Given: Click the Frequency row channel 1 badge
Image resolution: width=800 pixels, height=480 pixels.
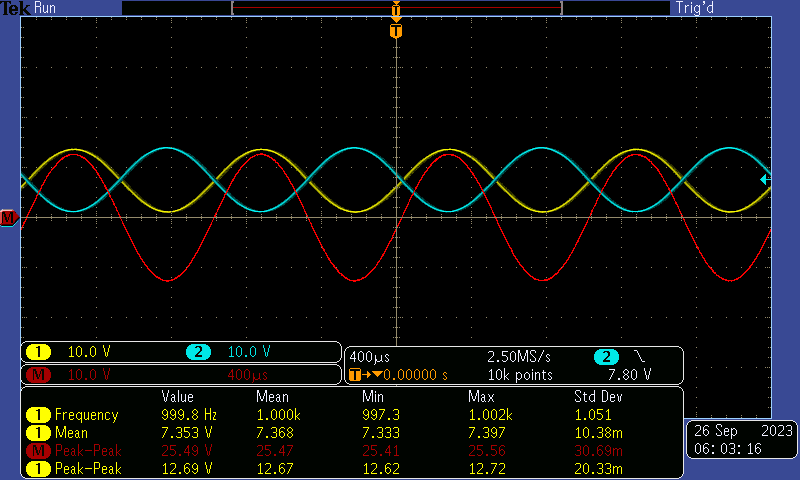Looking at the screenshot, I should tap(38, 415).
